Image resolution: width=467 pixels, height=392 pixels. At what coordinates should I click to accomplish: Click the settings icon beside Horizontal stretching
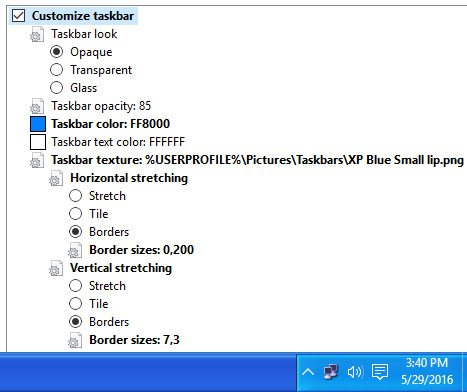coord(56,178)
